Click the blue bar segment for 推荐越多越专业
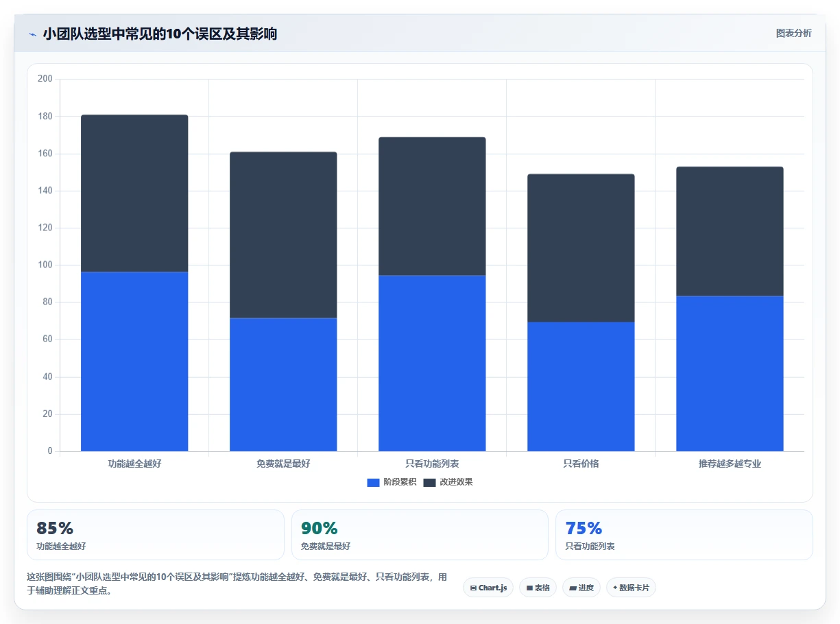This screenshot has height=624, width=840. [x=730, y=374]
